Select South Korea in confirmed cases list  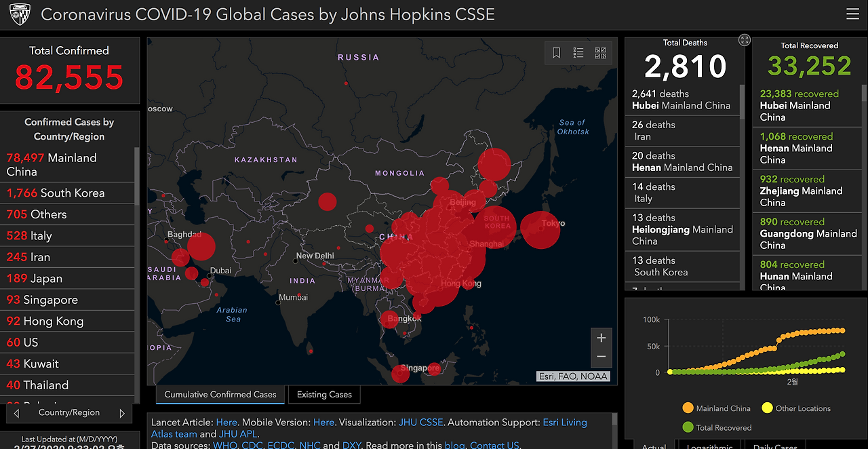click(x=68, y=193)
